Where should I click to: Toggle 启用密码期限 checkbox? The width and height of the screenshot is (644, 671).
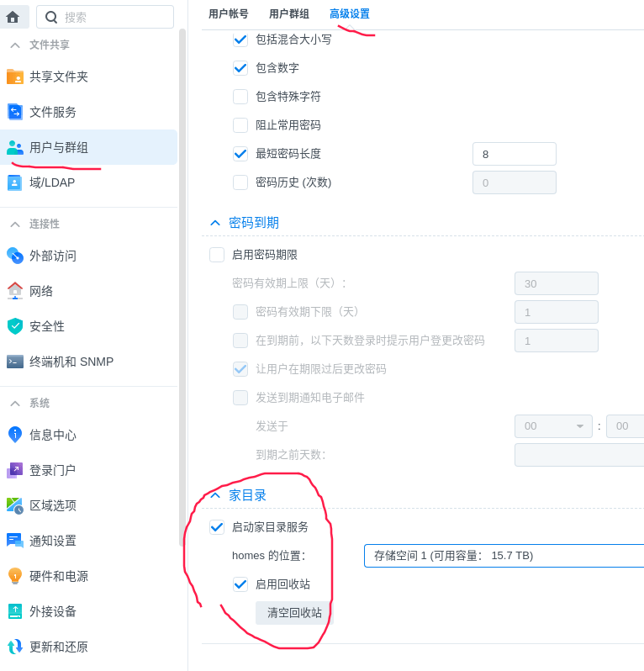pos(217,255)
